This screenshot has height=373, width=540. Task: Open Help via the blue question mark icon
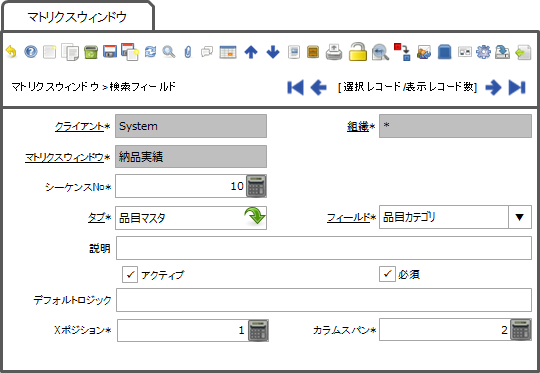[x=31, y=52]
